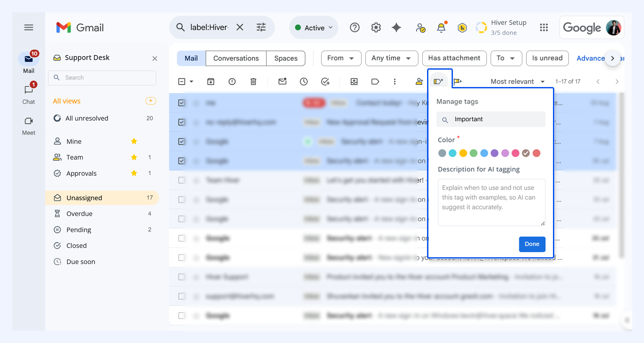
Task: Archive the selected conversations
Action: [x=211, y=82]
